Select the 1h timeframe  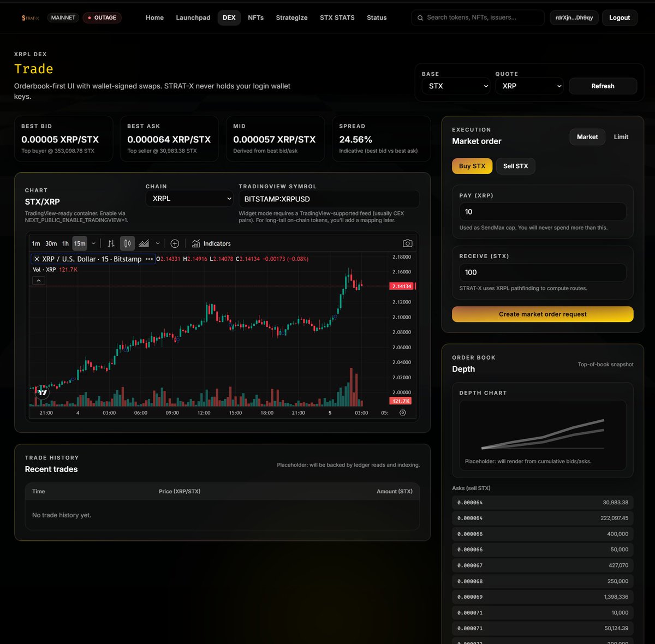(x=65, y=243)
